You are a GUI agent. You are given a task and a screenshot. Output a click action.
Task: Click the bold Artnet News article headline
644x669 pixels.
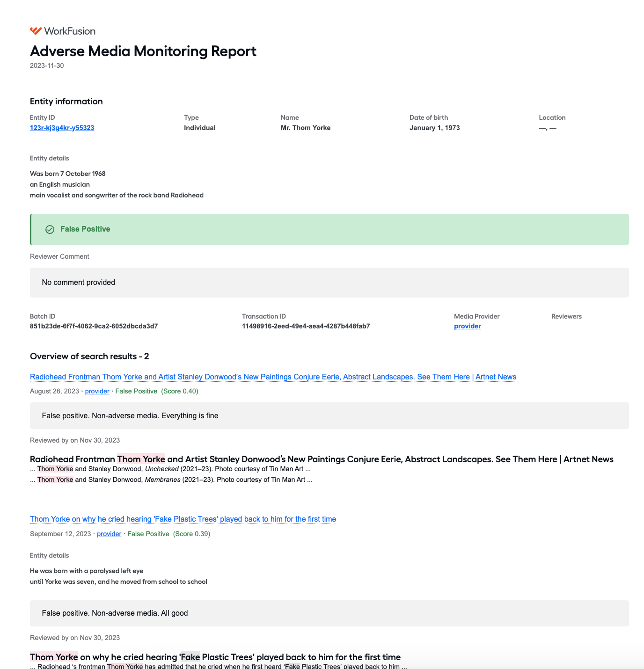(x=322, y=459)
